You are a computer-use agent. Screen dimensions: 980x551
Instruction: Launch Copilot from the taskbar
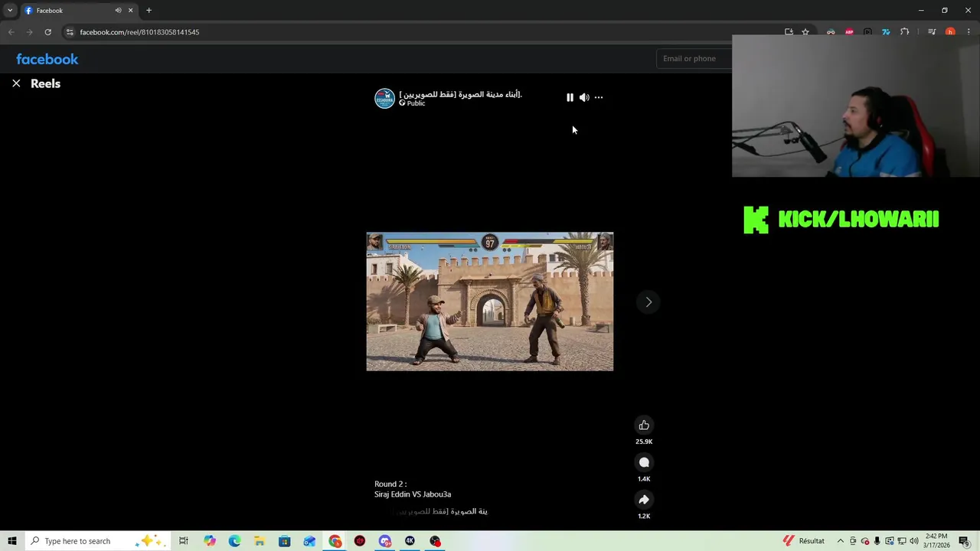[x=210, y=541]
